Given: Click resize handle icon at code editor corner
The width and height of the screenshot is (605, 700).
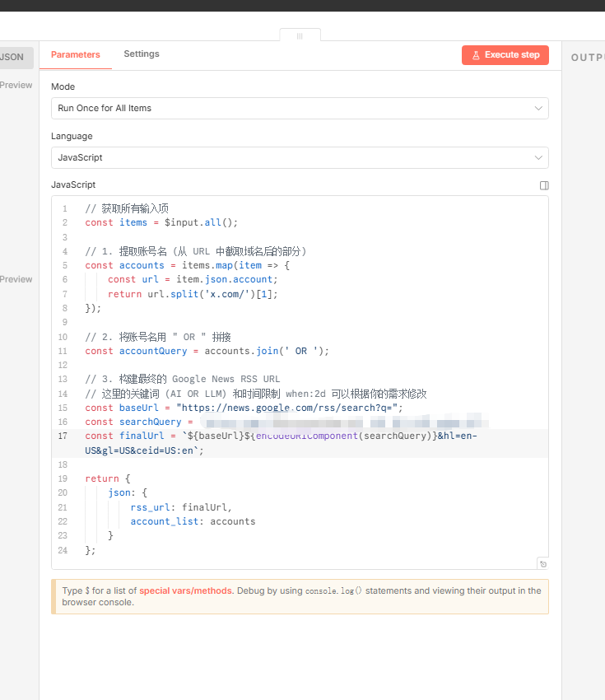Looking at the screenshot, I should (542, 564).
